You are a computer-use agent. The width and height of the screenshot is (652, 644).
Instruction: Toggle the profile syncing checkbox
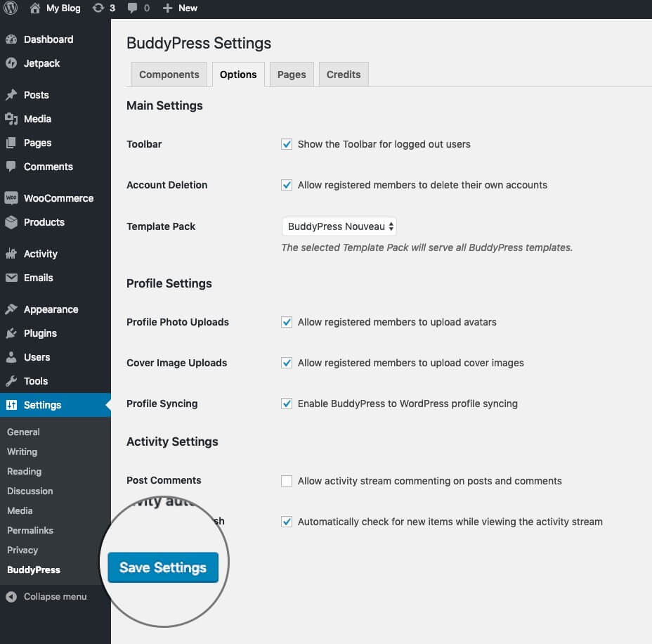tap(287, 404)
